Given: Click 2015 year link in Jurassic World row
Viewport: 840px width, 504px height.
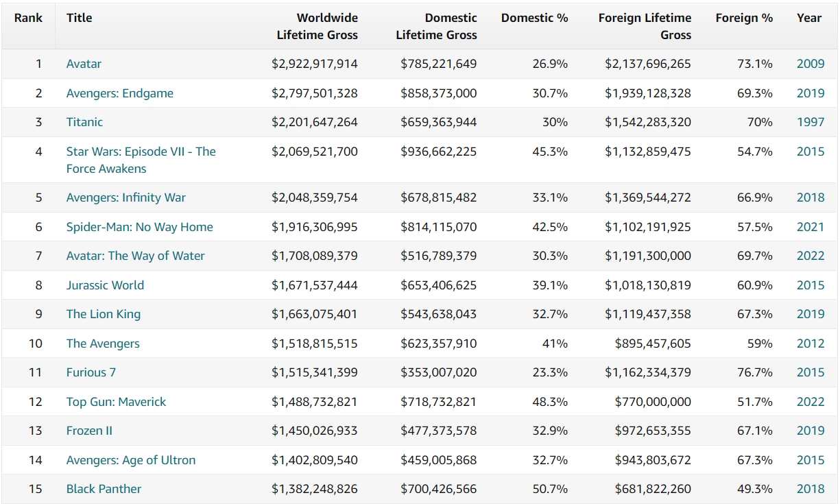Looking at the screenshot, I should click(811, 285).
